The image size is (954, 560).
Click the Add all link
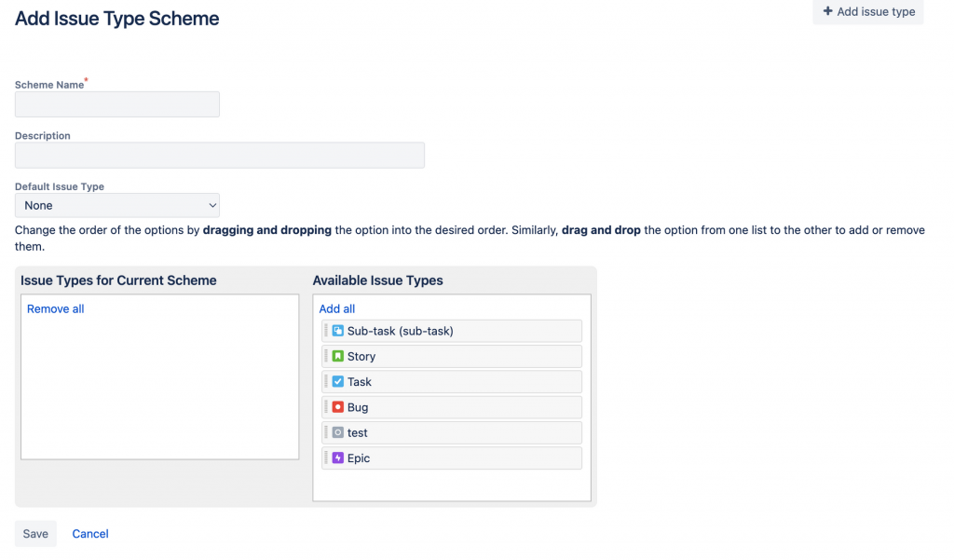click(x=337, y=308)
